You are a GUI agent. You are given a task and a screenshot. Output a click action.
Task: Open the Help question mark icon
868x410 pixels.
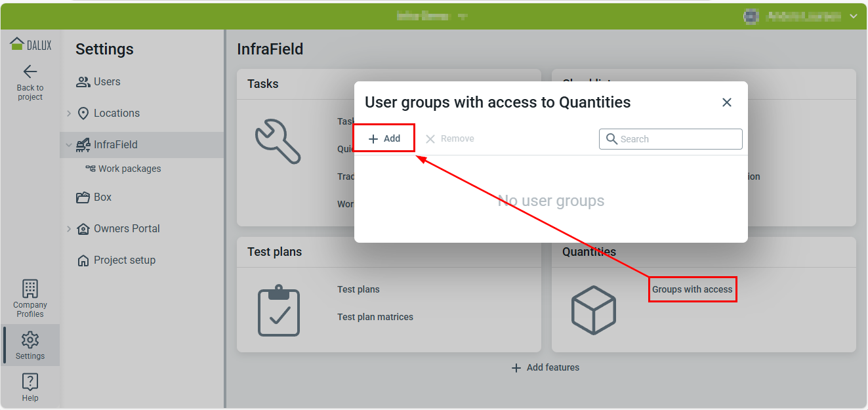(x=30, y=382)
